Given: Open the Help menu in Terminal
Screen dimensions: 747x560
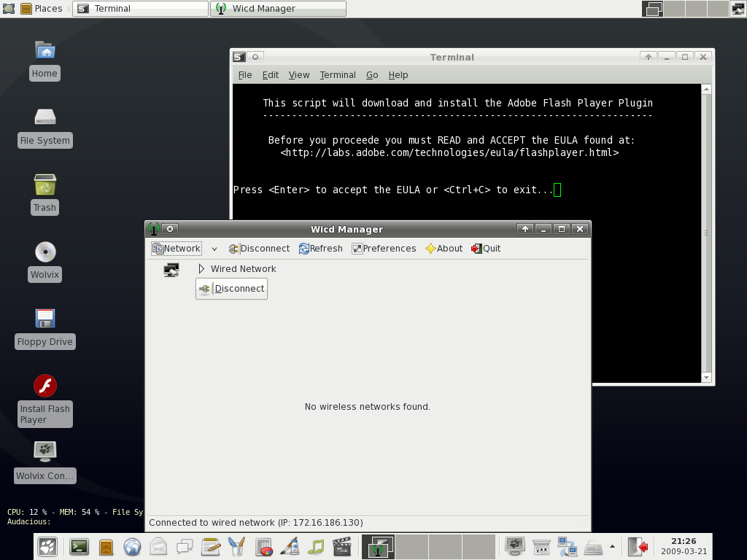Looking at the screenshot, I should coord(398,75).
